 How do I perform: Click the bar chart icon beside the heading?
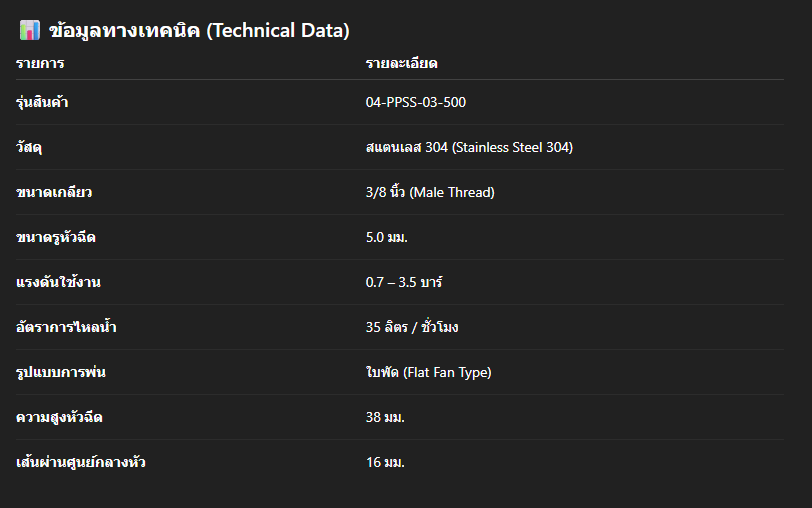30,31
